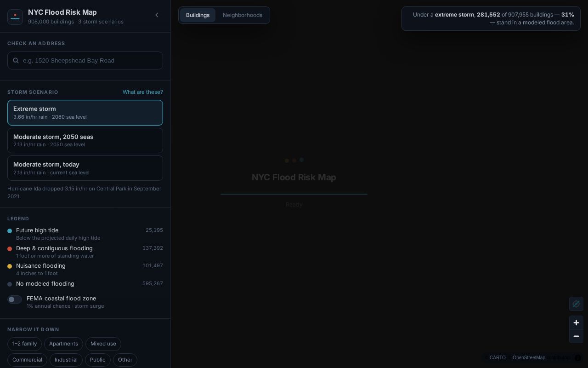
Task: Select the Extreme storm scenario
Action: click(x=85, y=113)
